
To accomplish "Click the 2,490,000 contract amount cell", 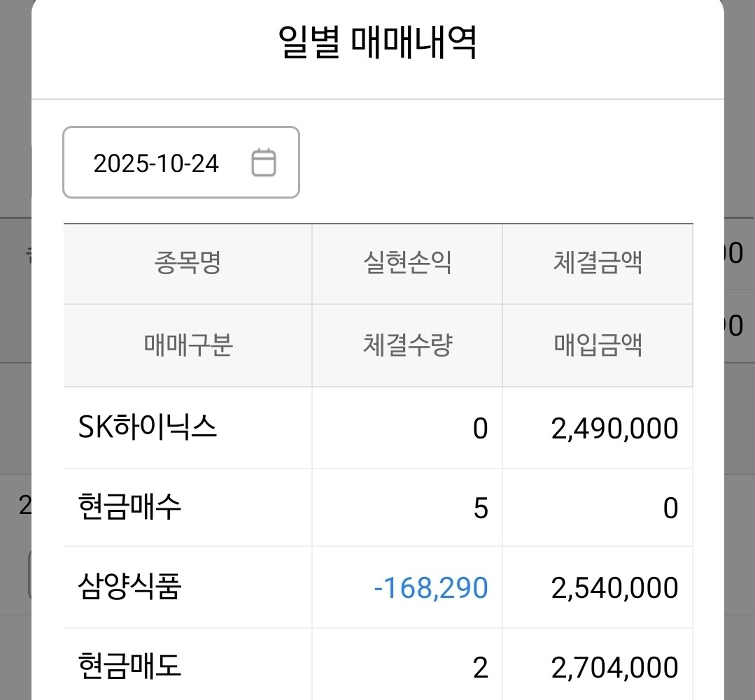I will pos(614,428).
